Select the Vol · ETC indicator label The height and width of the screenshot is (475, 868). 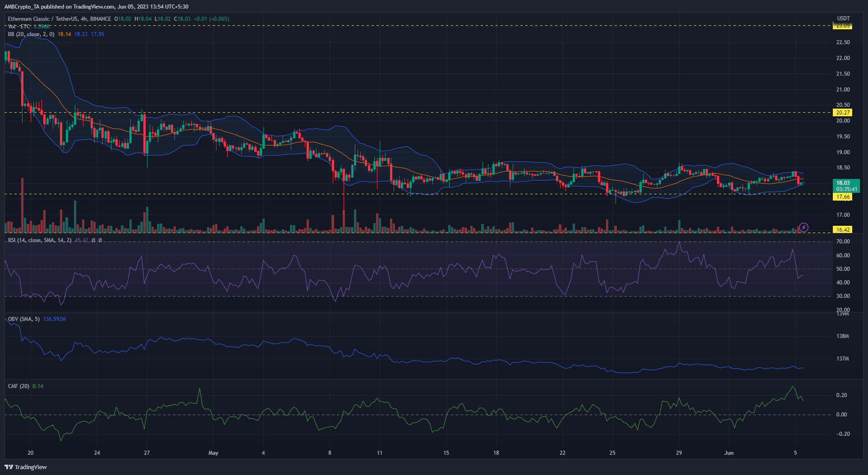coord(19,27)
